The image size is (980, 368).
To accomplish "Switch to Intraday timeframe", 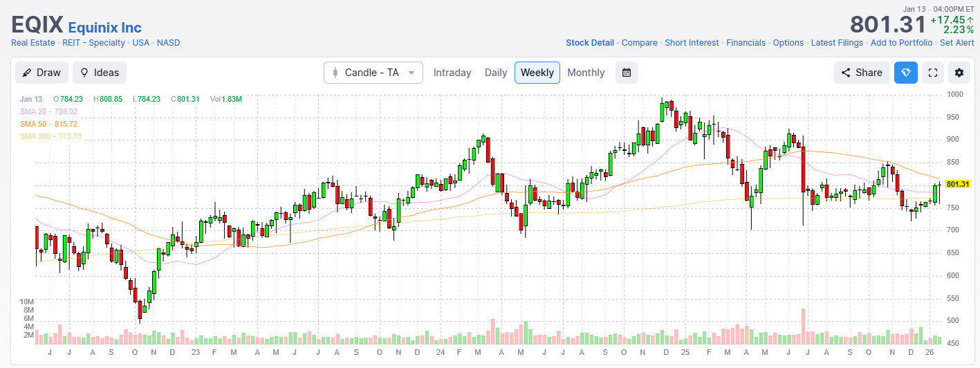I will [452, 73].
